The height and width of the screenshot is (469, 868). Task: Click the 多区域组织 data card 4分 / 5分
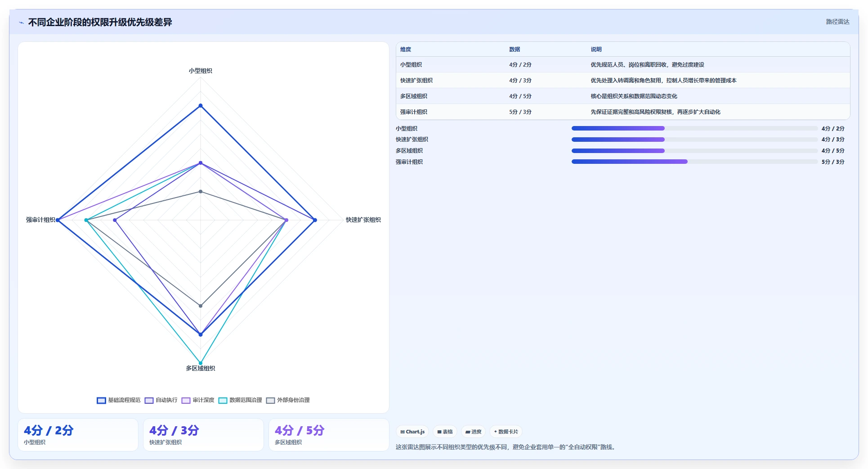(x=329, y=435)
